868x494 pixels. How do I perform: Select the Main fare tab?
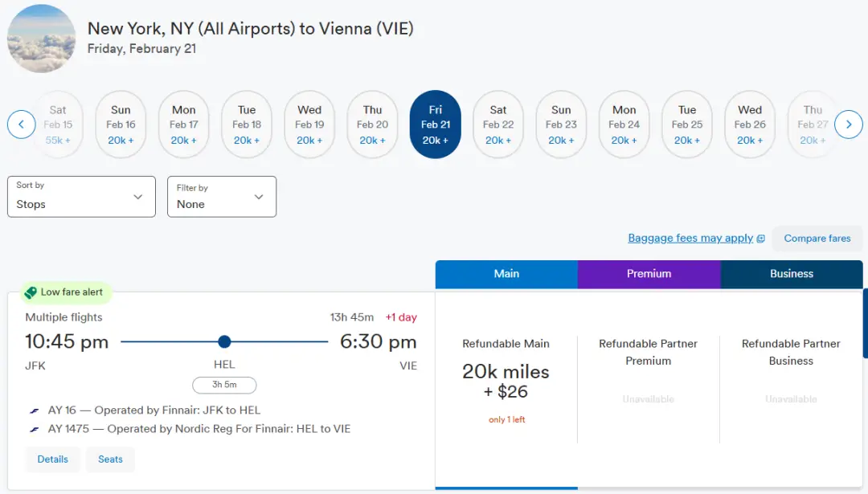coord(506,274)
